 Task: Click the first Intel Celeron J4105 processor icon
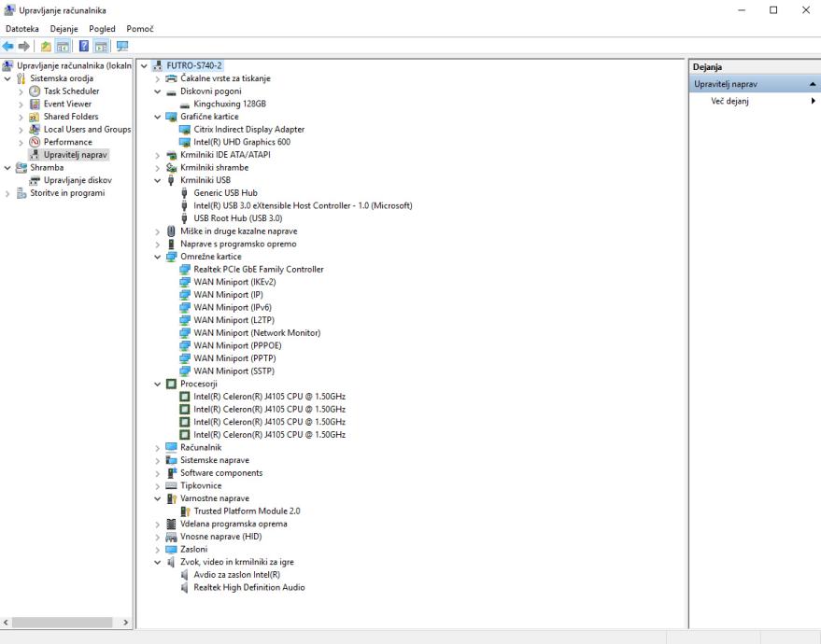(184, 397)
